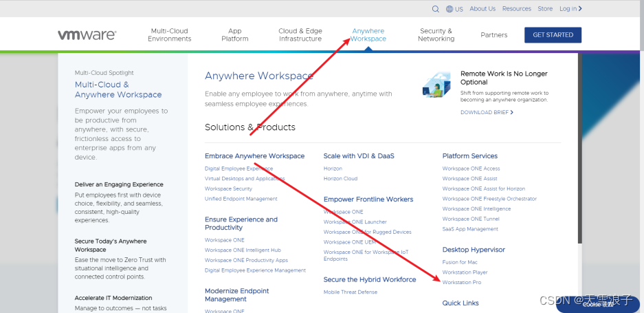644x313 pixels.
Task: Click 'Remote Work Is No Longer Optional' title
Action: [x=504, y=78]
